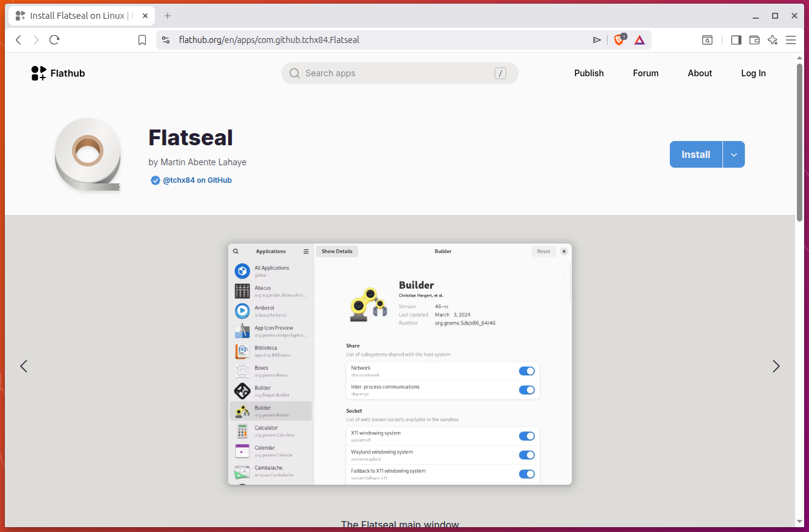The height and width of the screenshot is (532, 809).
Task: Toggle the browser sidebar panel icon
Action: point(736,40)
